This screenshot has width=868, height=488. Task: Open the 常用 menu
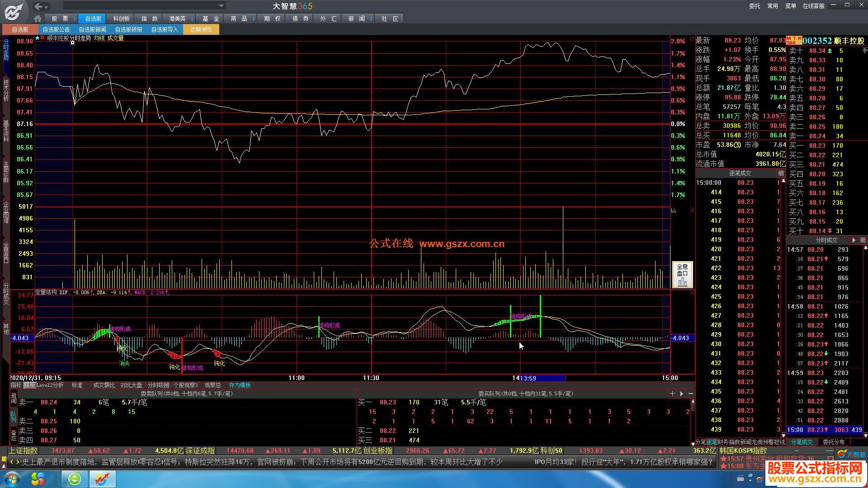773,6
